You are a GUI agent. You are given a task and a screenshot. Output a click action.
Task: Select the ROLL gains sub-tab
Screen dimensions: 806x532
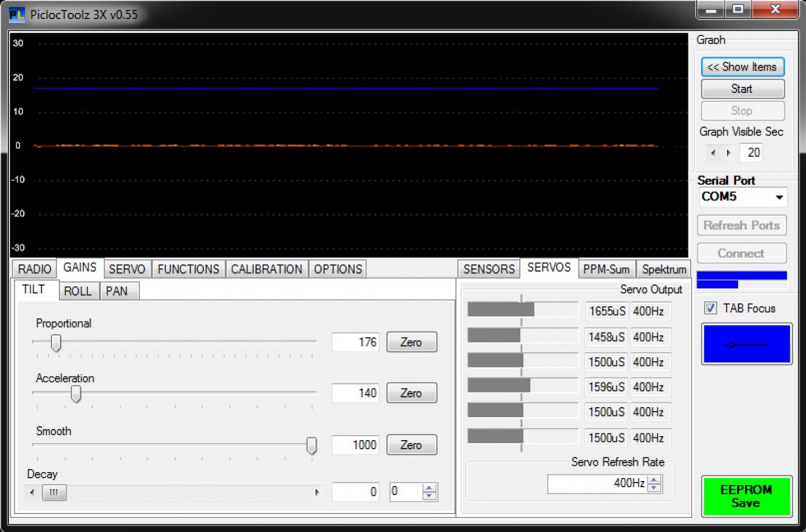point(77,291)
